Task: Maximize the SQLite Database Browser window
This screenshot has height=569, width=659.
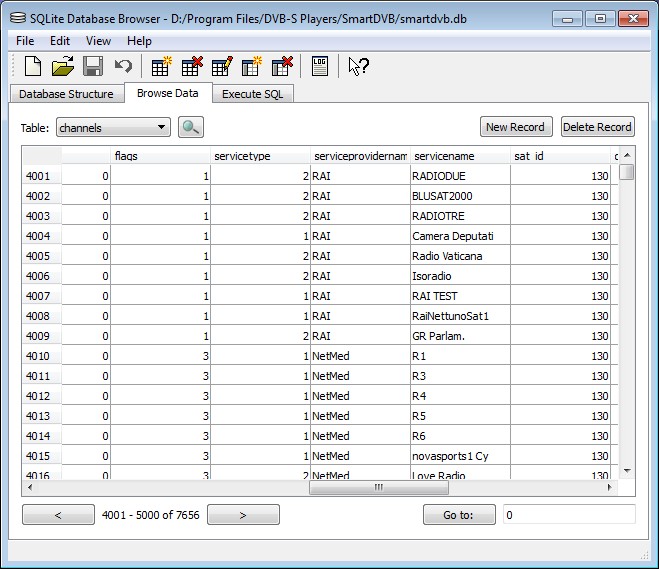Action: point(600,19)
